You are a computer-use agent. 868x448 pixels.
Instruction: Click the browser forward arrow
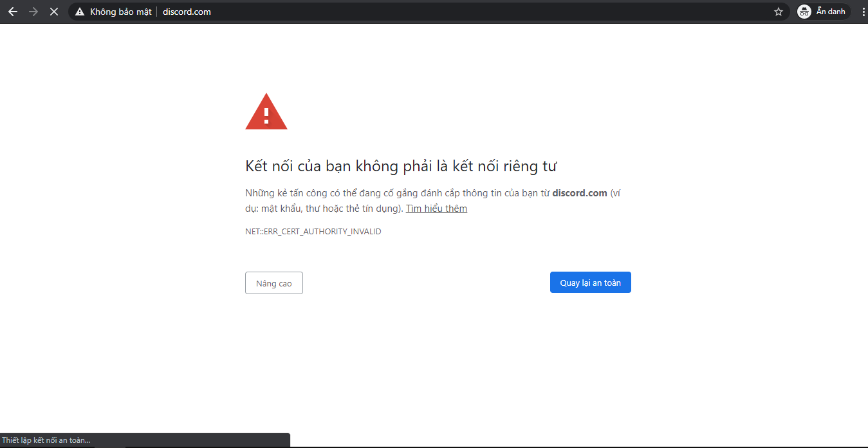(x=33, y=12)
